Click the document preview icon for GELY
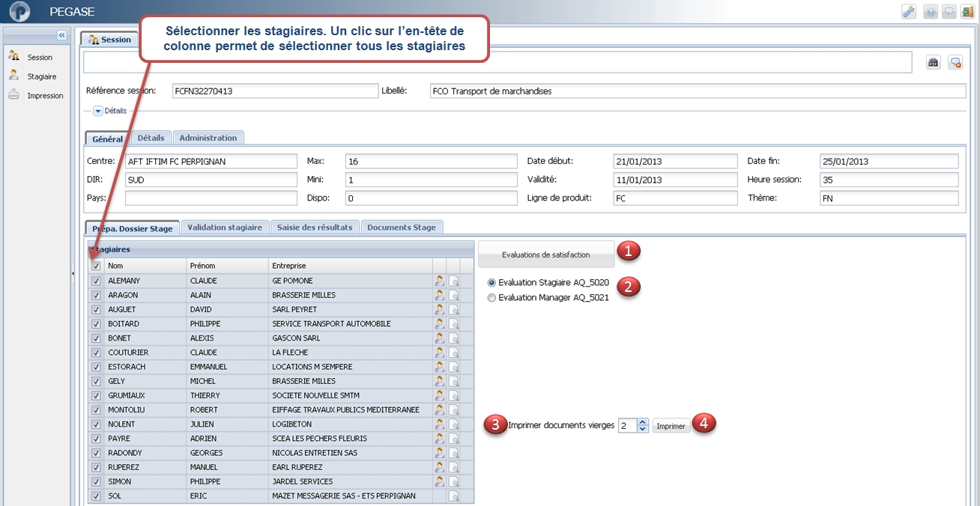 (453, 381)
